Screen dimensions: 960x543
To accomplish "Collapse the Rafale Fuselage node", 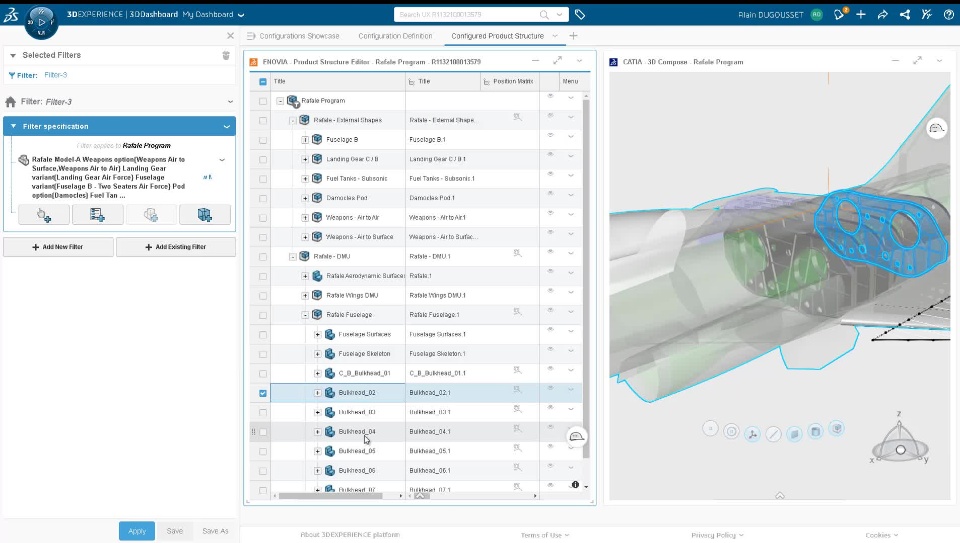I will click(x=305, y=315).
